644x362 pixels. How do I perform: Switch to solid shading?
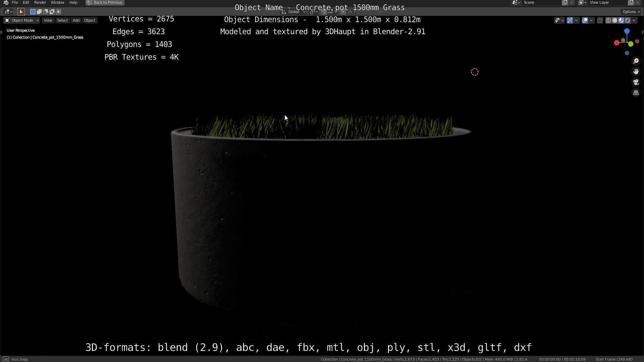[615, 20]
